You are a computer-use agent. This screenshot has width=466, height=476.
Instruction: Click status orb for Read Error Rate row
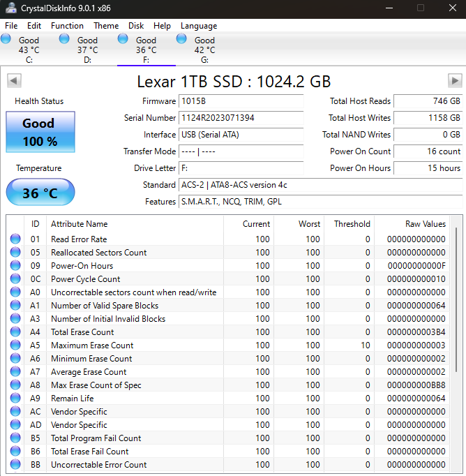pyautogui.click(x=15, y=239)
